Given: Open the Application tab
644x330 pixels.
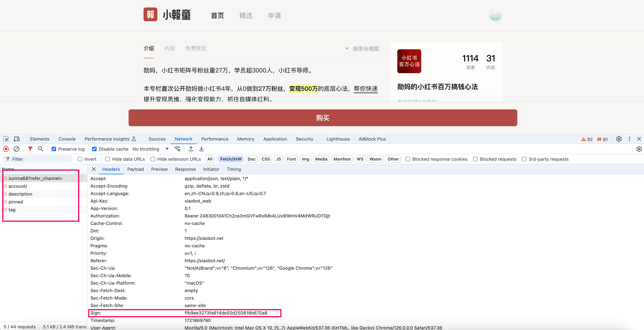Looking at the screenshot, I should coord(275,139).
